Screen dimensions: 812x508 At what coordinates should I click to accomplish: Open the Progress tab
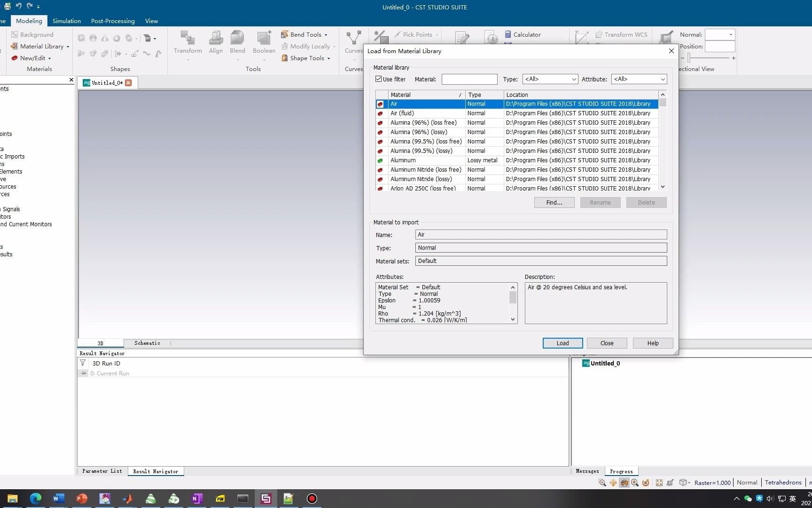click(621, 471)
